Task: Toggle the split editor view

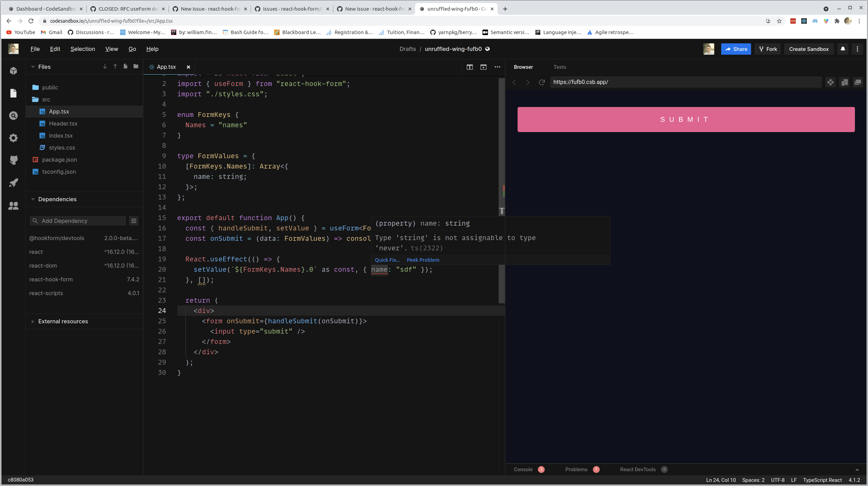Action: coord(469,67)
